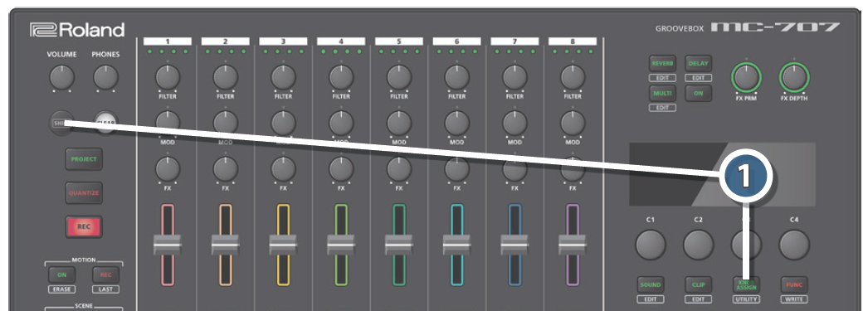
Task: Click the PHONES knob
Action: pos(105,77)
